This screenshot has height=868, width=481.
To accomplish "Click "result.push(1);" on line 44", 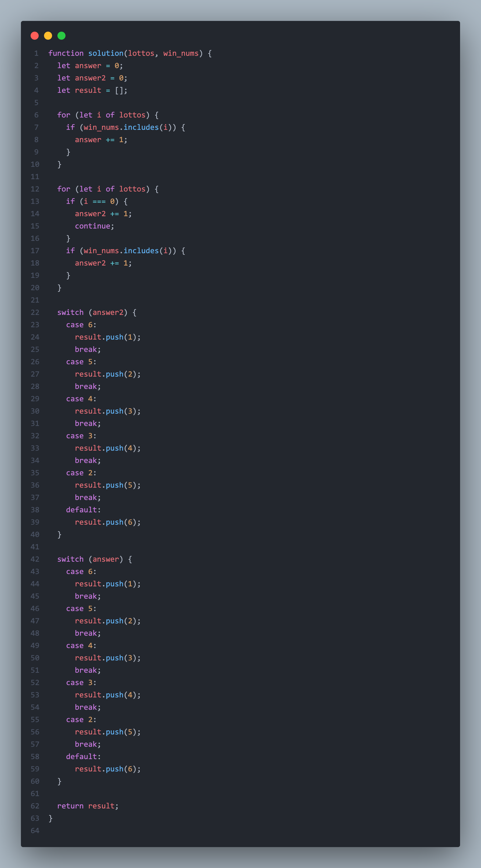I will [x=108, y=584].
